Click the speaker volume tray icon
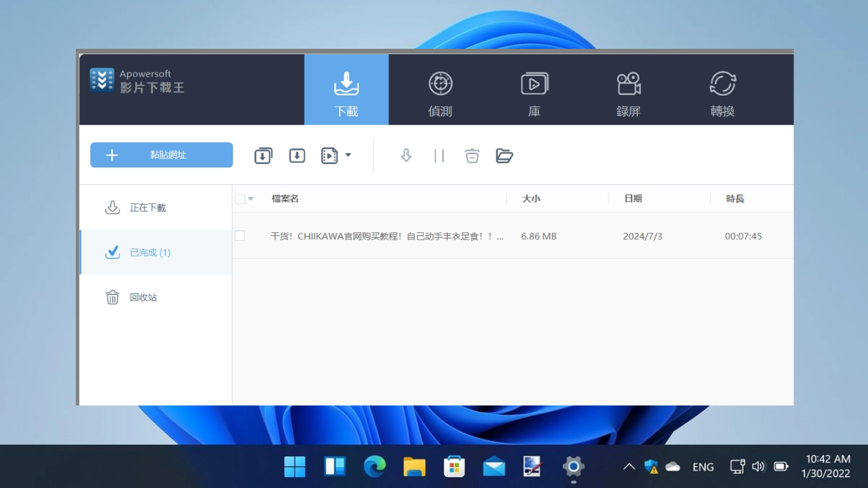Viewport: 868px width, 488px height. point(759,466)
